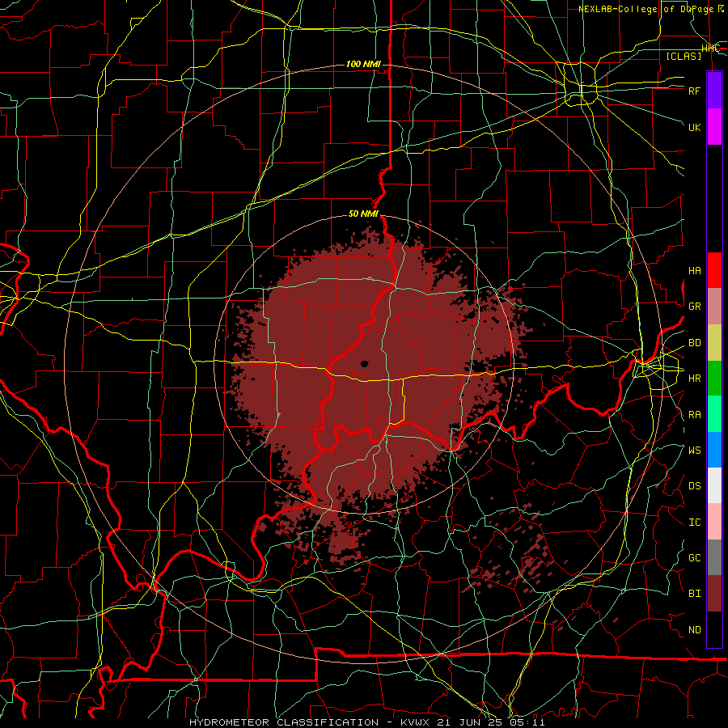Image resolution: width=728 pixels, height=728 pixels.
Task: Click the KVWX radar site identifier
Action: pos(417,722)
